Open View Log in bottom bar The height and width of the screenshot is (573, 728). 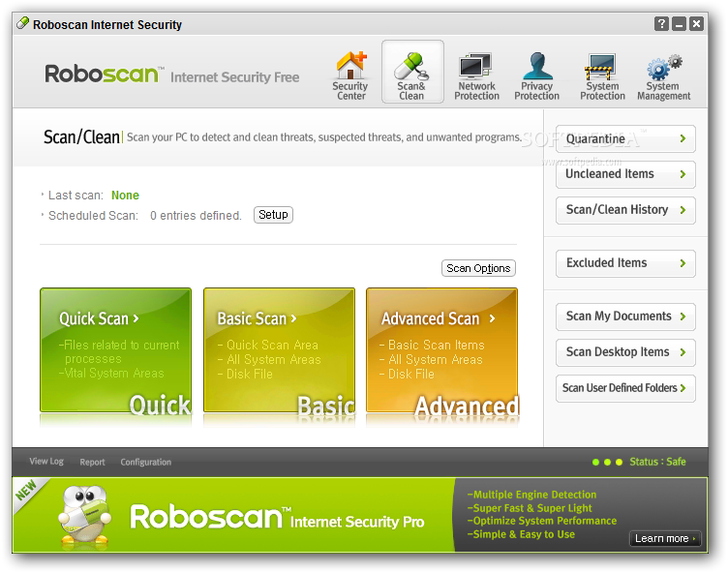tap(46, 462)
